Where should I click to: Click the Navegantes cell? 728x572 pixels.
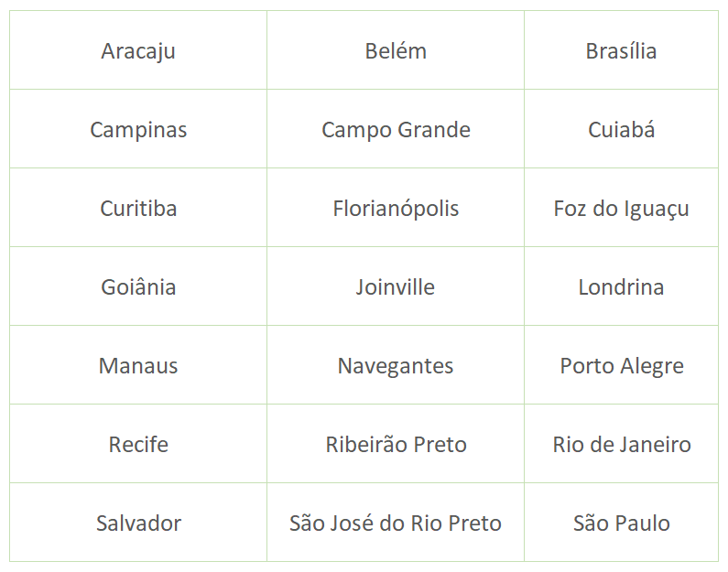click(x=396, y=364)
